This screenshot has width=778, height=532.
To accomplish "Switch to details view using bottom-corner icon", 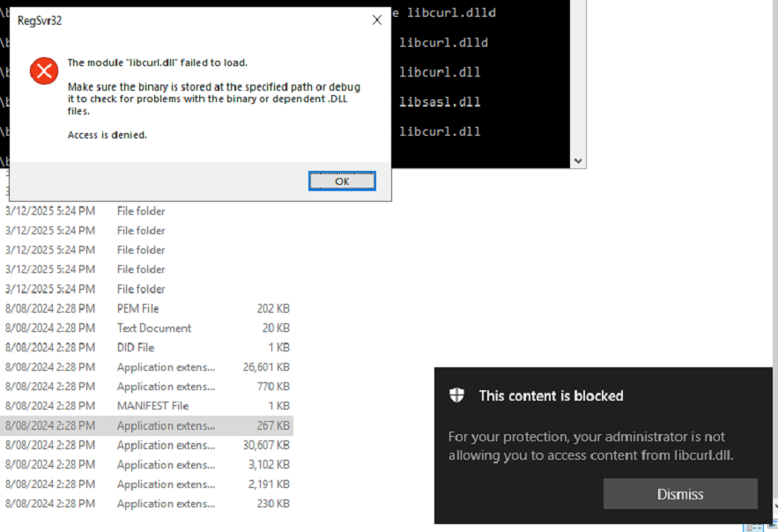I will point(752,526).
